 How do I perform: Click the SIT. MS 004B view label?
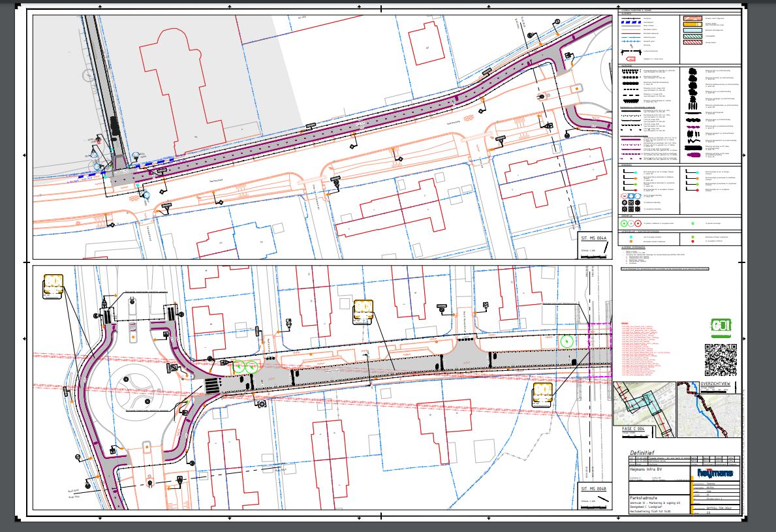click(x=593, y=489)
